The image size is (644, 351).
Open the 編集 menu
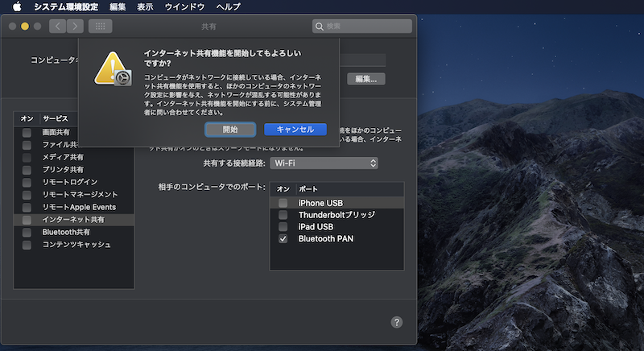pyautogui.click(x=118, y=6)
